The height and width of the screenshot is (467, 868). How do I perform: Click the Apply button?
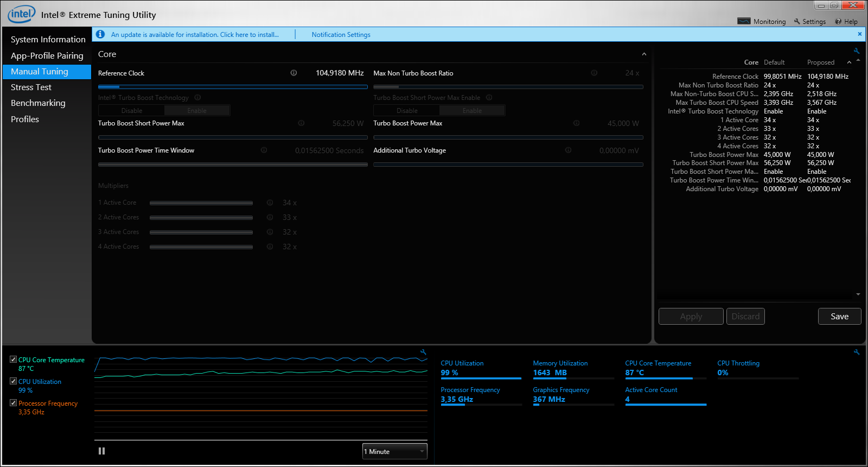691,317
